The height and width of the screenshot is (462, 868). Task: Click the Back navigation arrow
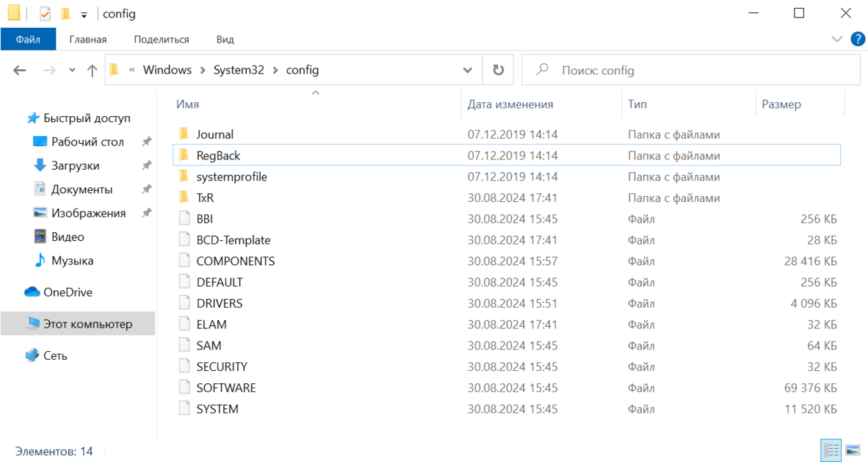(20, 71)
